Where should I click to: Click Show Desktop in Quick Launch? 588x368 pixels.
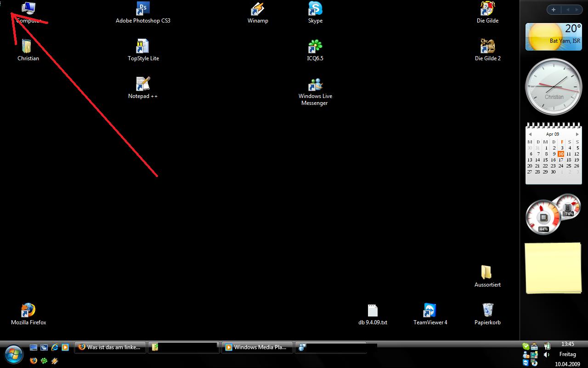(x=34, y=348)
